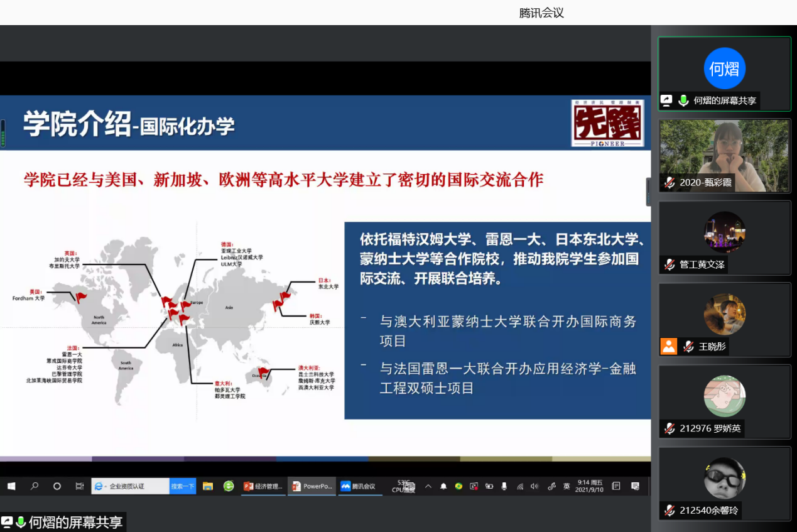This screenshot has width=797, height=532.
Task: Open Windows Start menu
Action: 11,486
